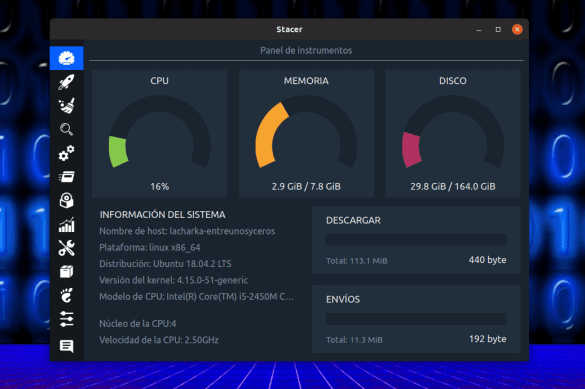Open the Uninstaller disk icon
The height and width of the screenshot is (389, 585).
coord(66,200)
